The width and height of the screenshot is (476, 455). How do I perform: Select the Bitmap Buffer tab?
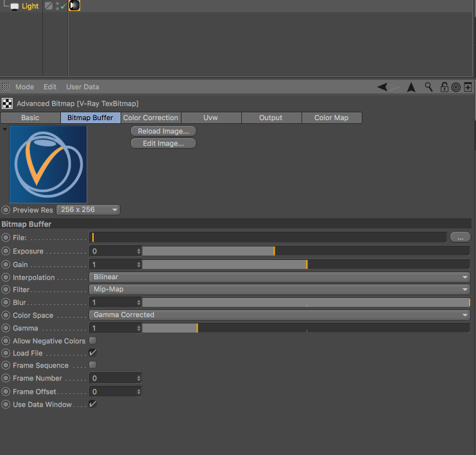(x=90, y=117)
